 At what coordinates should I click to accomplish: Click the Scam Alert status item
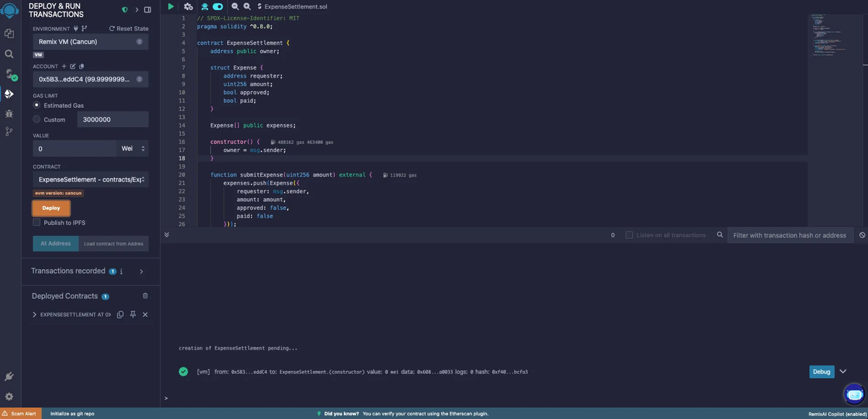pyautogui.click(x=20, y=414)
